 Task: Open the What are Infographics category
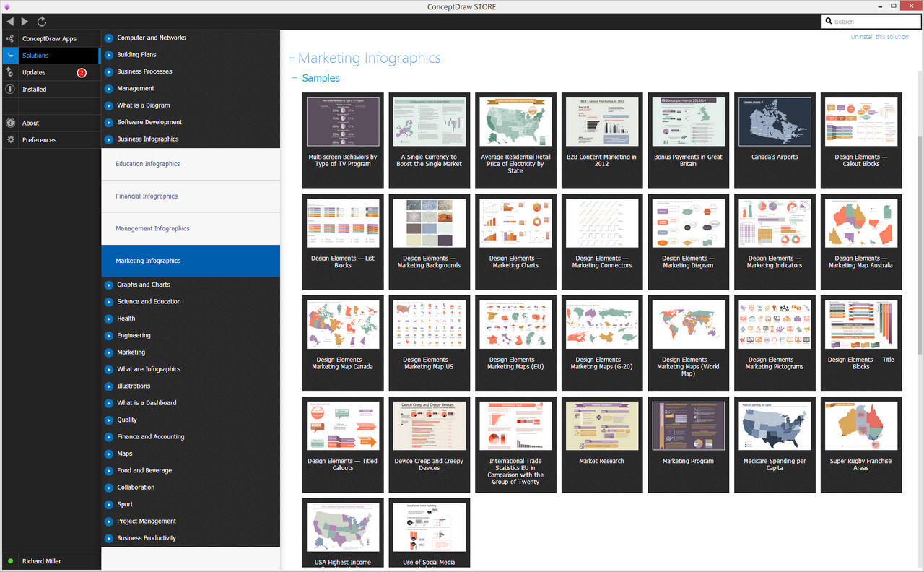click(149, 369)
